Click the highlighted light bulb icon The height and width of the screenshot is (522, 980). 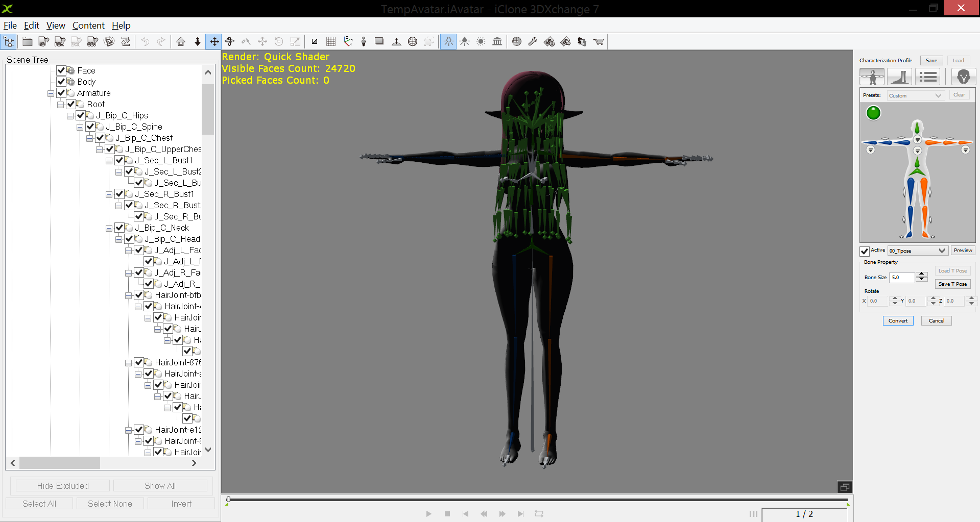pyautogui.click(x=448, y=42)
